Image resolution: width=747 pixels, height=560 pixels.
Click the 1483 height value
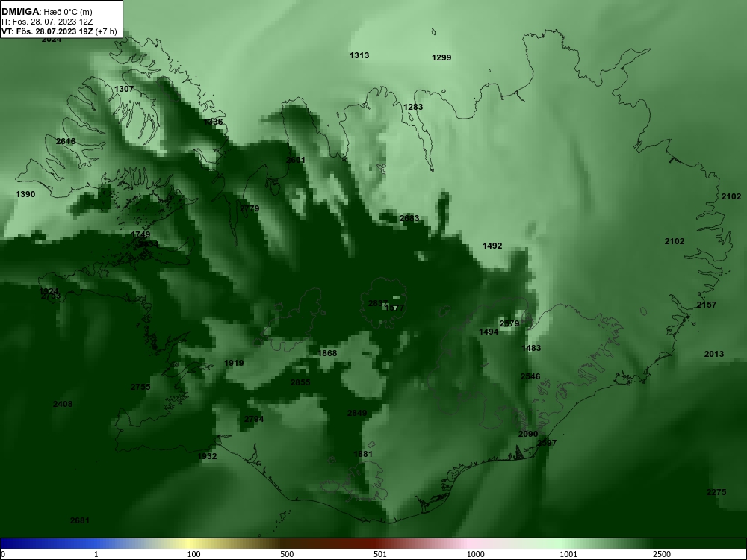tap(531, 348)
